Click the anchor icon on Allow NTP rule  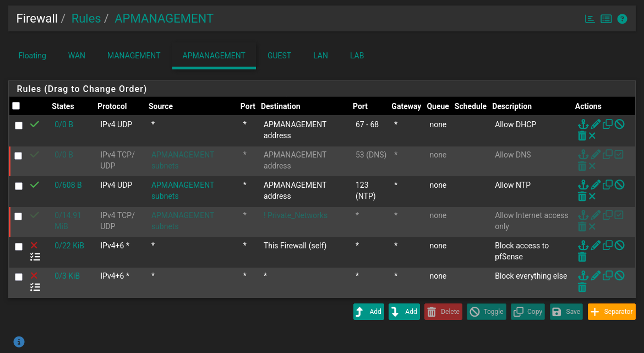pos(582,185)
